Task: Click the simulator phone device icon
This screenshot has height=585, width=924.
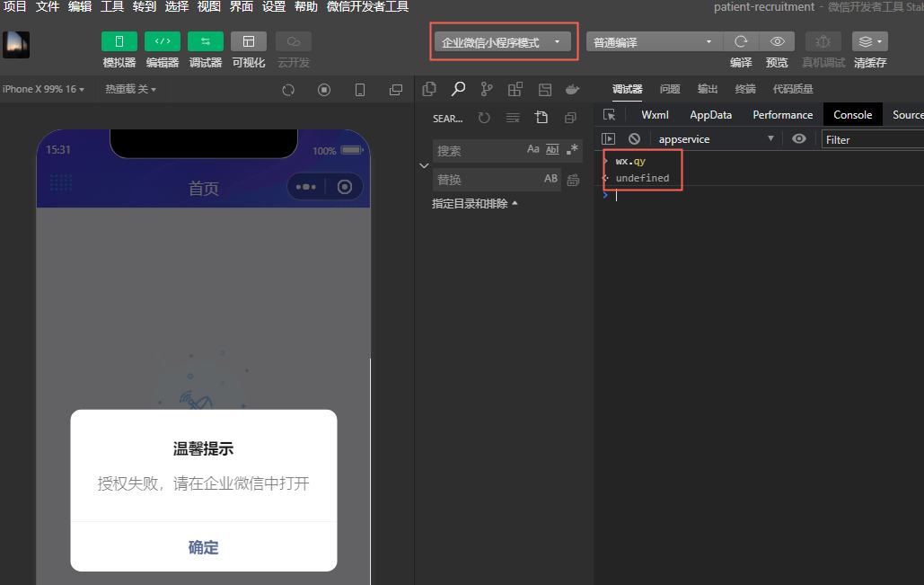Action: pos(360,90)
